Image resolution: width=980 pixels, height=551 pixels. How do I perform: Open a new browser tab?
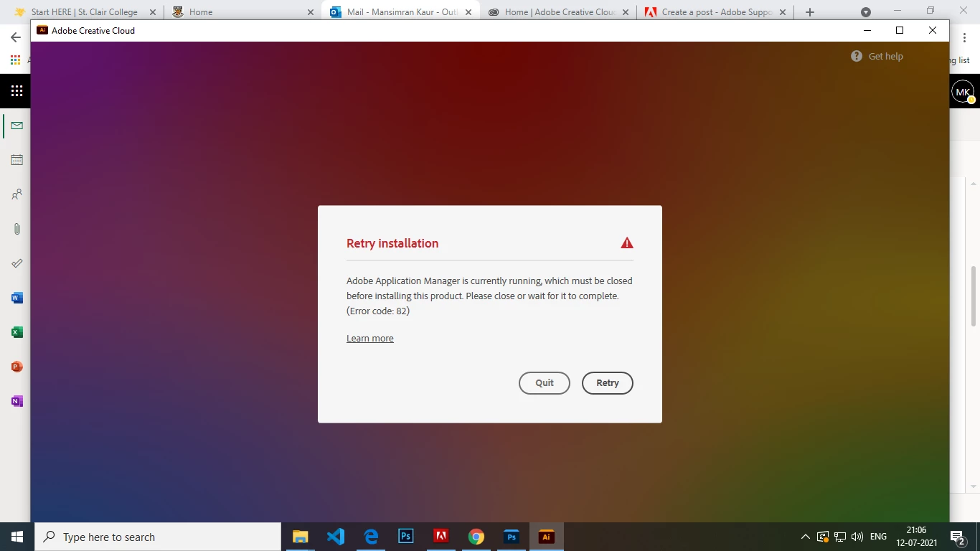[810, 12]
